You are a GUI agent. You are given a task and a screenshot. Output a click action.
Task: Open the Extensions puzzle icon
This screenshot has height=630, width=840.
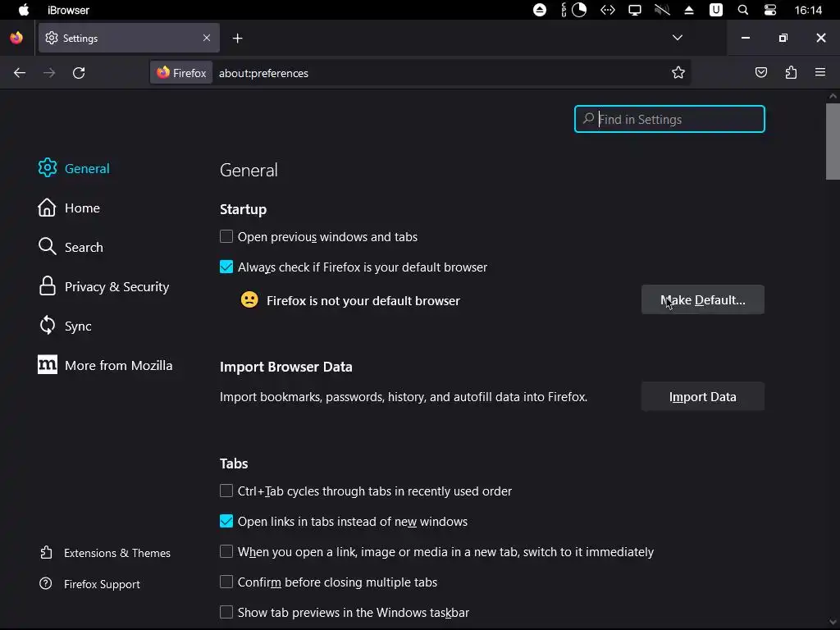point(791,73)
